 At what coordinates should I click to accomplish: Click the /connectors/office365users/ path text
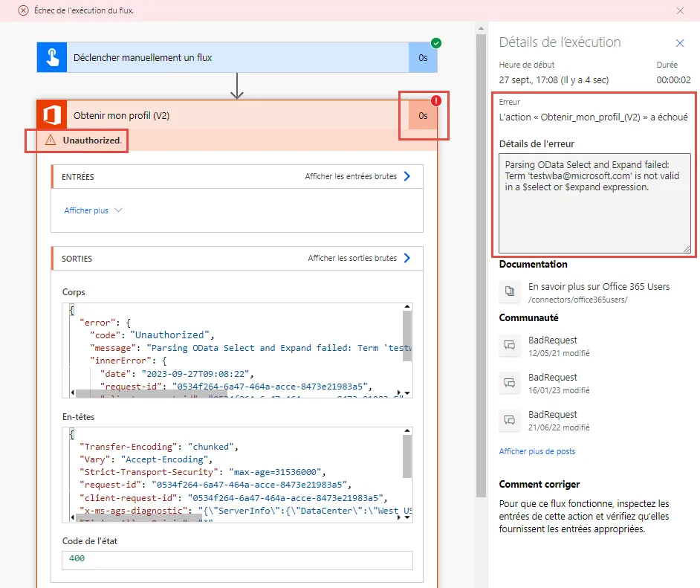577,300
